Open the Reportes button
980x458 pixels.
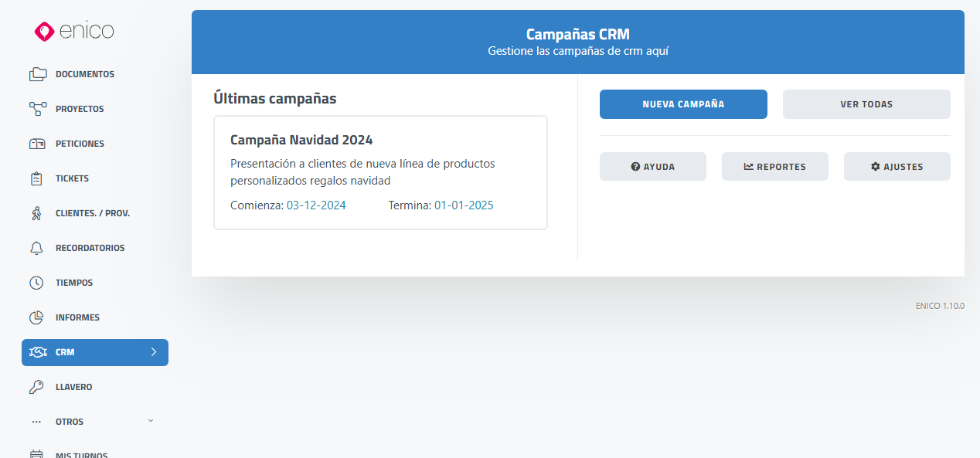coord(774,167)
